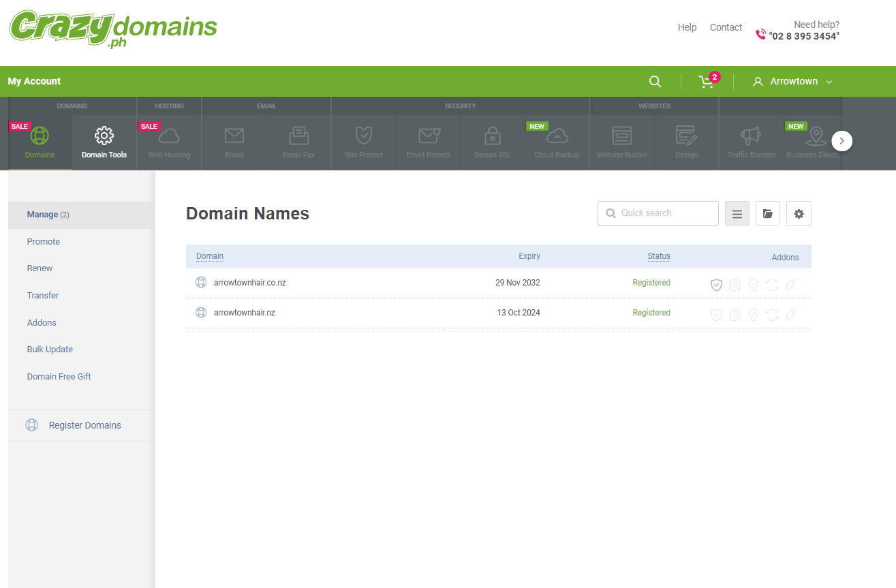Screen dimensions: 896x588
Task: Switch to list view button
Action: pos(737,213)
